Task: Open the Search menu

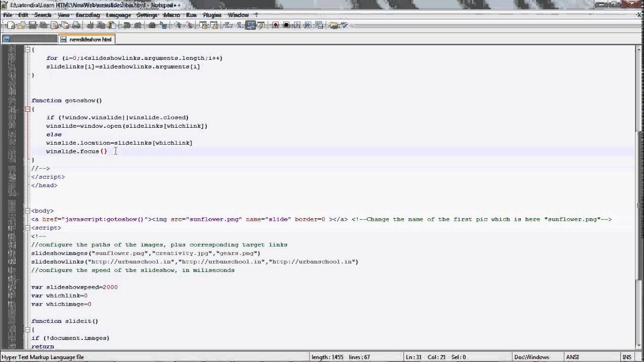Action: point(43,15)
